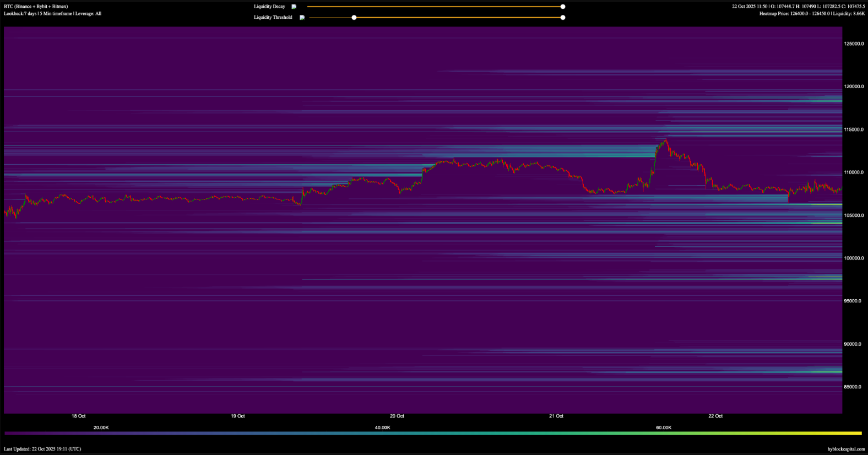
Task: Click the Lookback 7 days settings text
Action: click(x=52, y=14)
